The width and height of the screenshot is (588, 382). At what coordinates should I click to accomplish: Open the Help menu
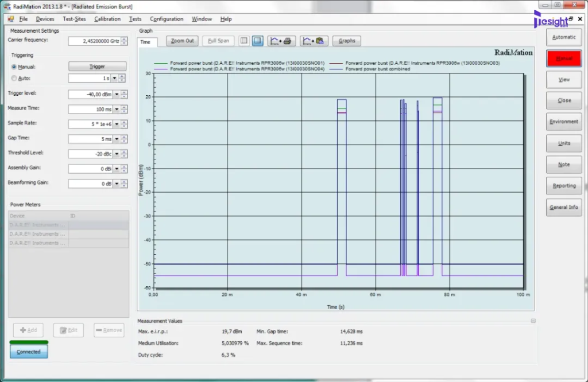pyautogui.click(x=226, y=19)
